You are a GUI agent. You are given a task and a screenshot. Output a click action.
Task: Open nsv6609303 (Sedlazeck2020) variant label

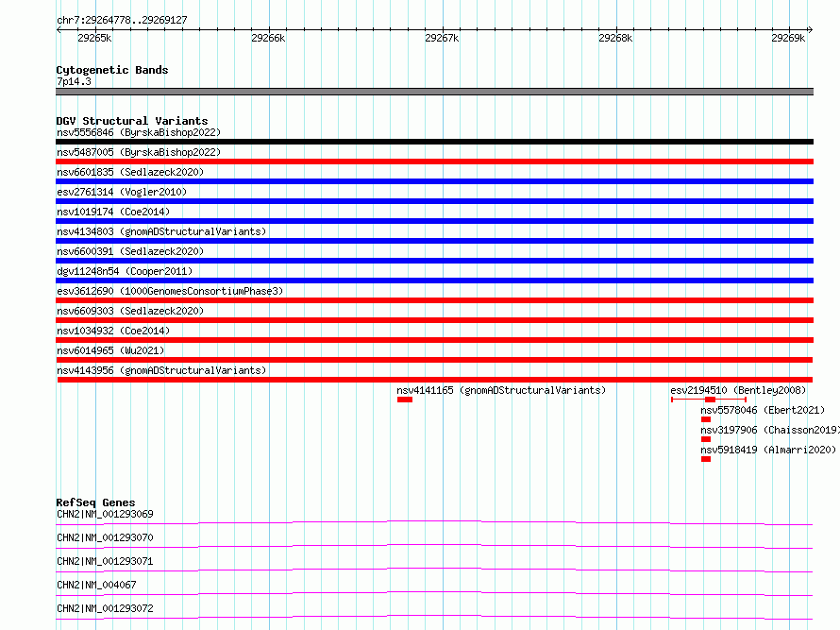130,311
